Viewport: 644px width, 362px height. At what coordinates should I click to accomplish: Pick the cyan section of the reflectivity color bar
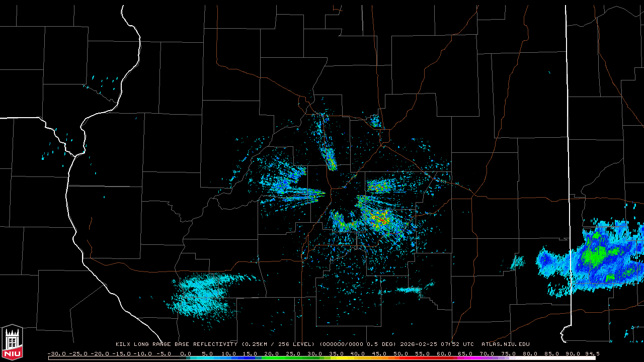(x=201, y=358)
